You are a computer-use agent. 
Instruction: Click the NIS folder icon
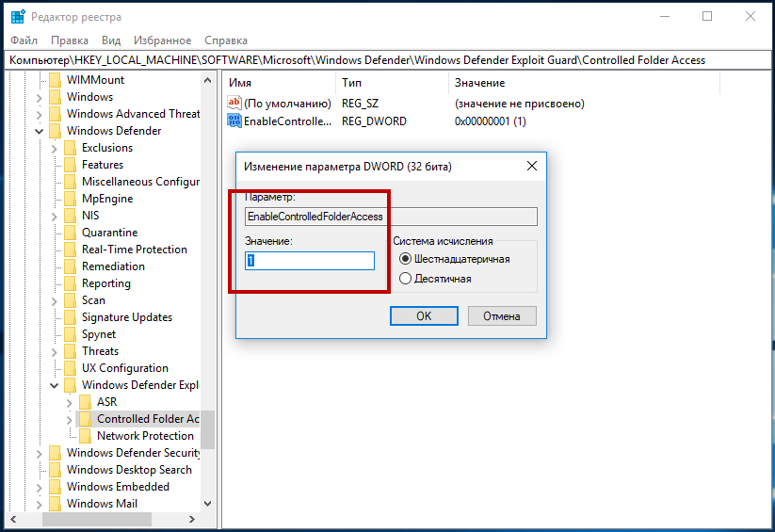(x=71, y=215)
